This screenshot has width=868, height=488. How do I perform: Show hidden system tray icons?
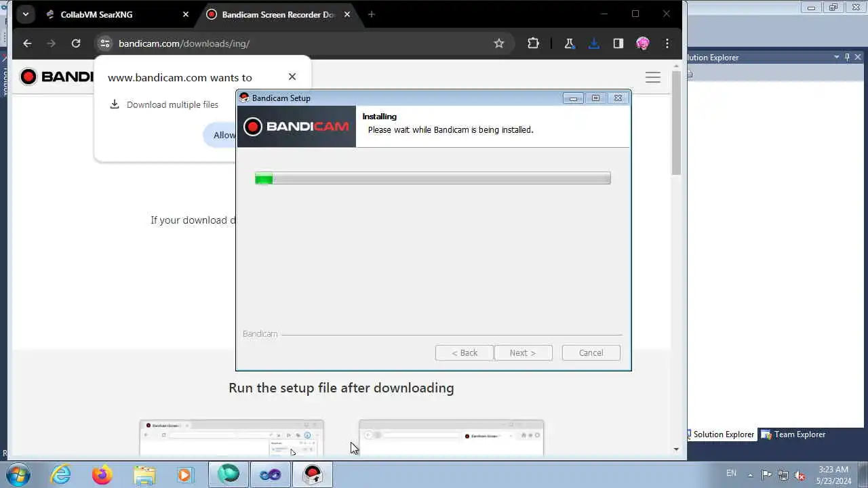pyautogui.click(x=751, y=474)
